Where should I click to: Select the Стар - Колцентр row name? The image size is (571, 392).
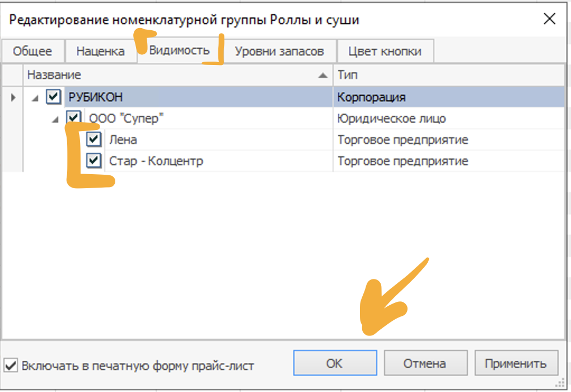[156, 161]
